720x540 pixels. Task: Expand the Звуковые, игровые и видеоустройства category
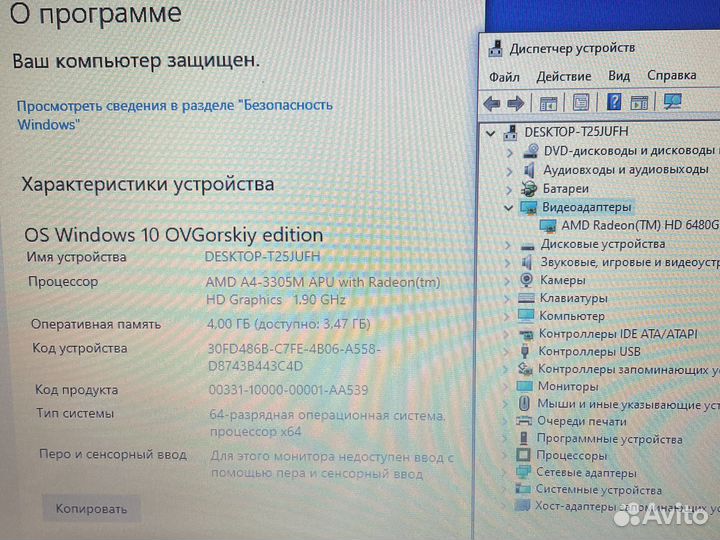[507, 263]
